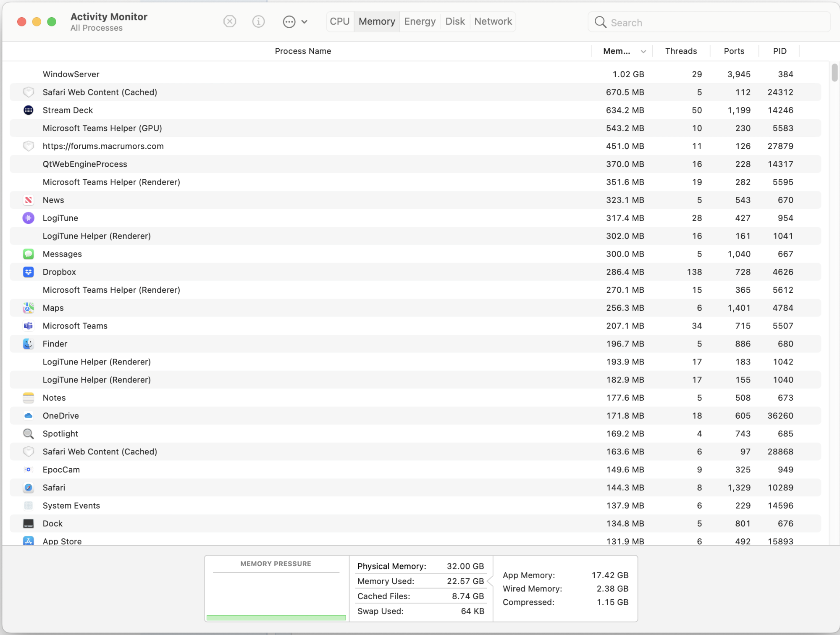Image resolution: width=840 pixels, height=635 pixels.
Task: Click the Memory Used 22.57 GB entry
Action: tap(420, 581)
